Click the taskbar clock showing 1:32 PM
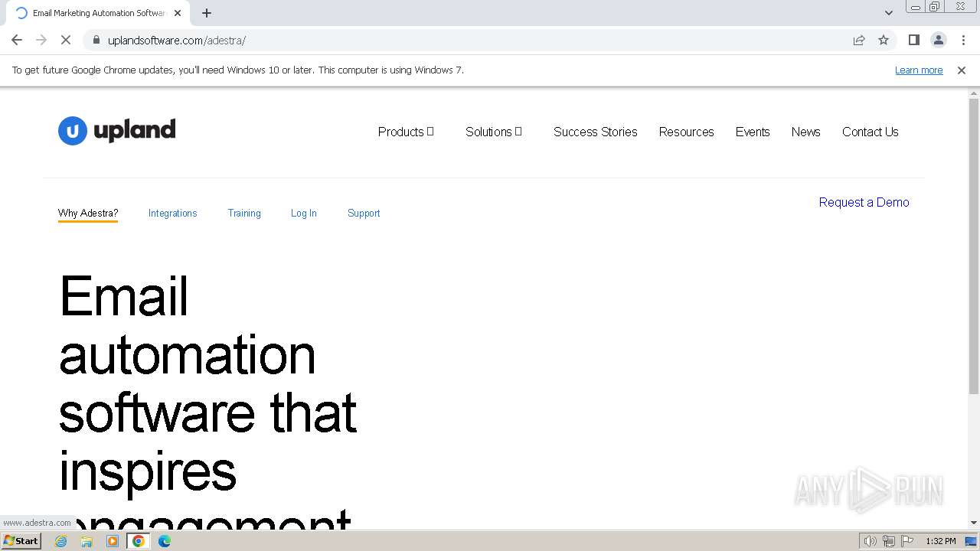Screen dimensions: 980x551 tap(941, 541)
